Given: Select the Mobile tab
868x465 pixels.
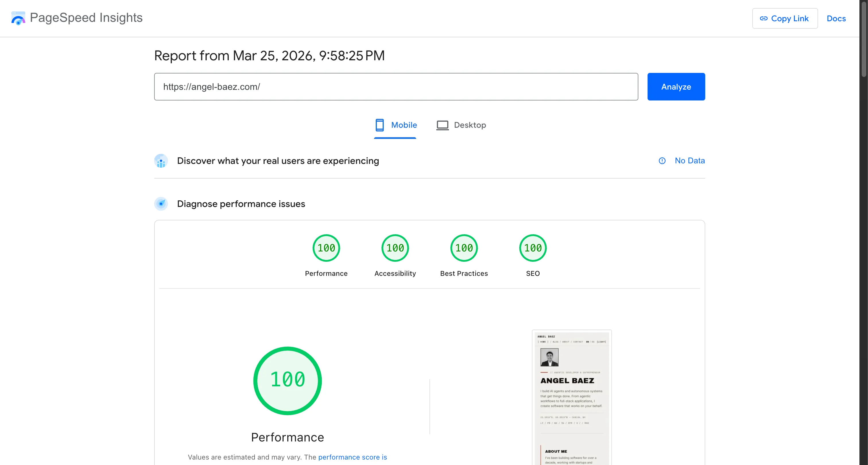Looking at the screenshot, I should (x=395, y=125).
